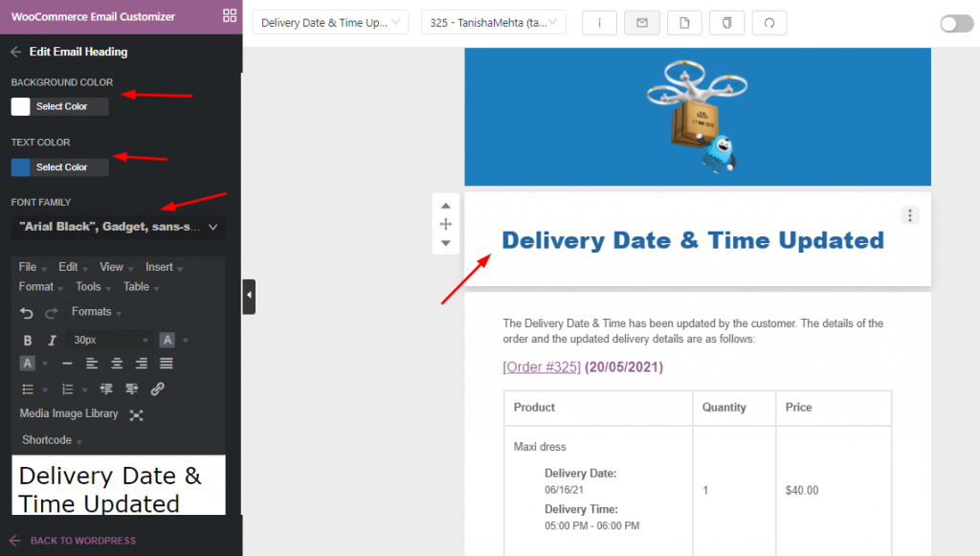Image resolution: width=980 pixels, height=556 pixels.
Task: Insert a hyperlink in the editor
Action: [x=156, y=389]
